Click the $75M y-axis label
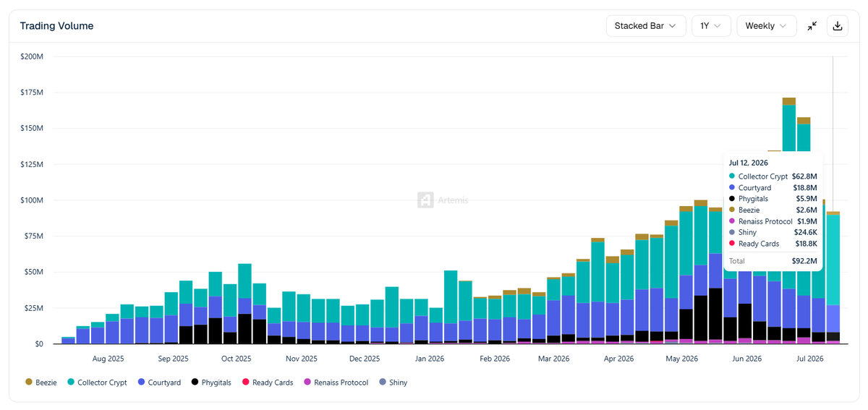The height and width of the screenshot is (410, 868). click(x=34, y=236)
